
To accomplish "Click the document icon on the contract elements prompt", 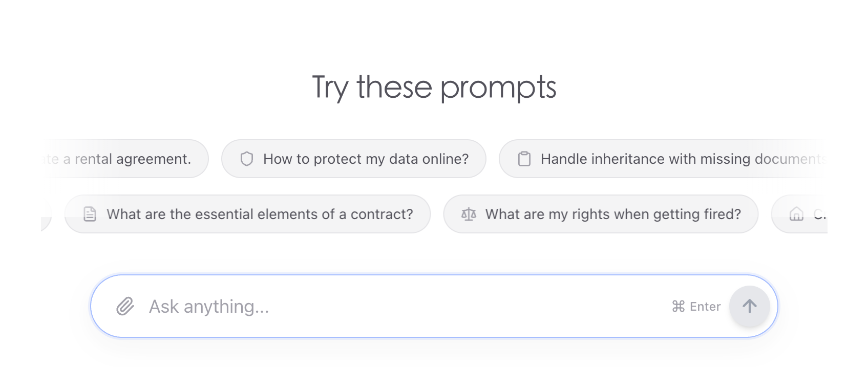I will tap(91, 214).
